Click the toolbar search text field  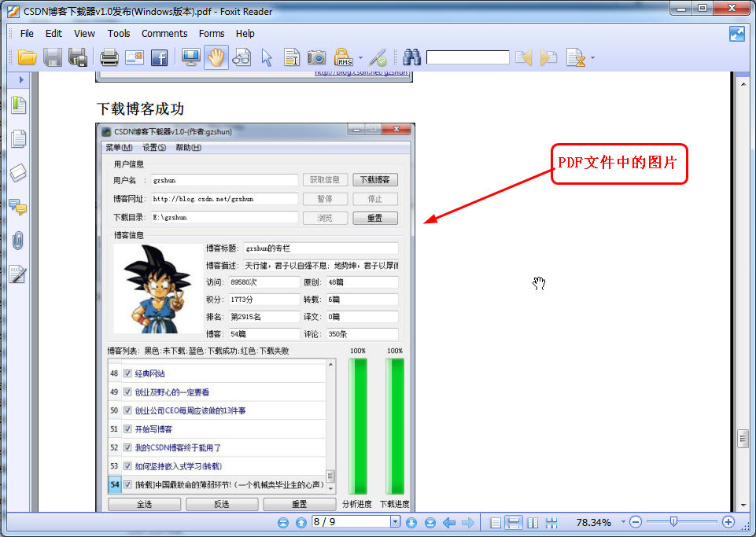tap(467, 57)
